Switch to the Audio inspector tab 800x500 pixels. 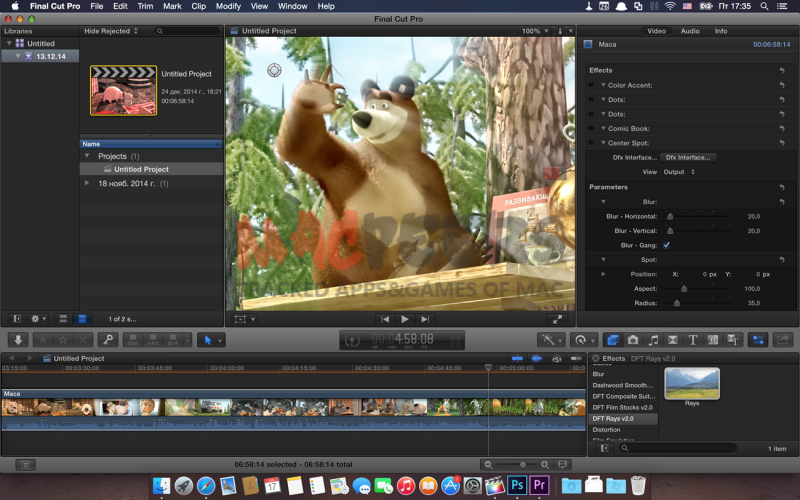click(690, 31)
